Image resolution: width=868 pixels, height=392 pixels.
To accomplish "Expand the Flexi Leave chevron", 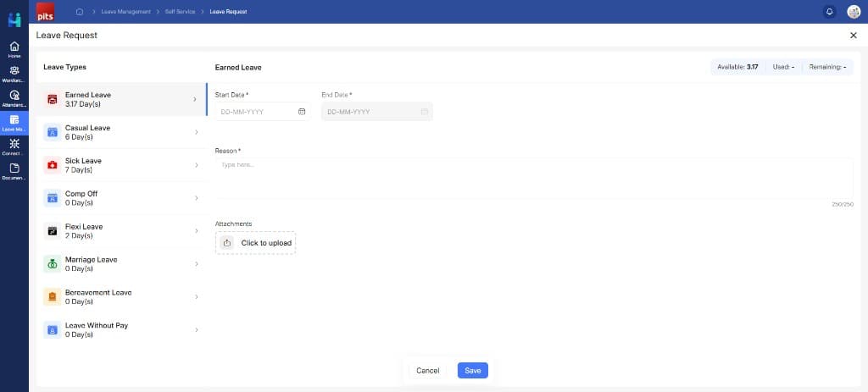I will [x=197, y=230].
